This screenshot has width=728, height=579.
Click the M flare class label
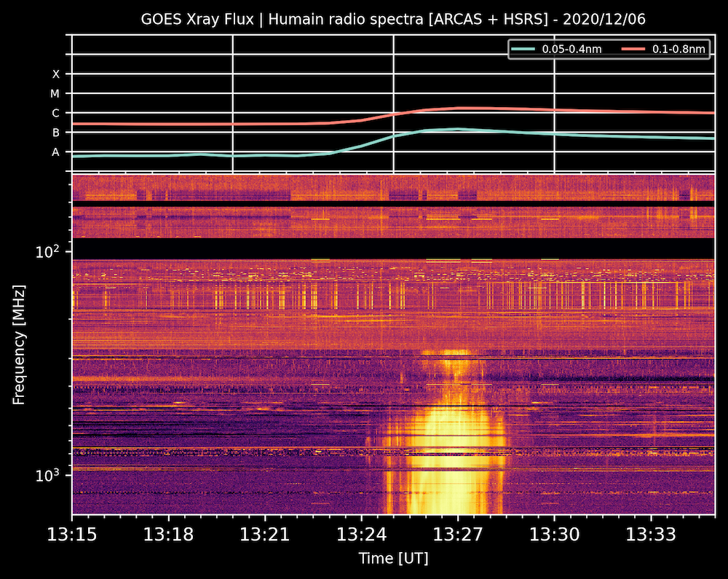(x=55, y=94)
